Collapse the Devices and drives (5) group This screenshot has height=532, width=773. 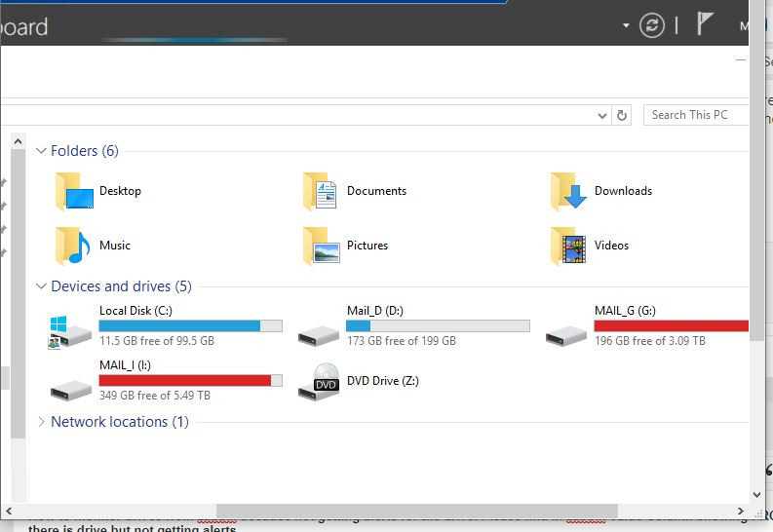pos(41,286)
